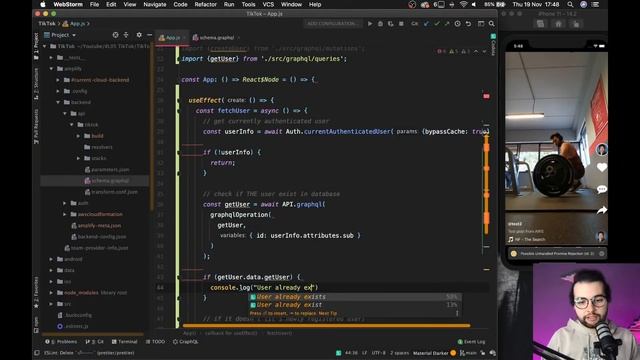Toggle the Structure tool window side tab

point(36,84)
